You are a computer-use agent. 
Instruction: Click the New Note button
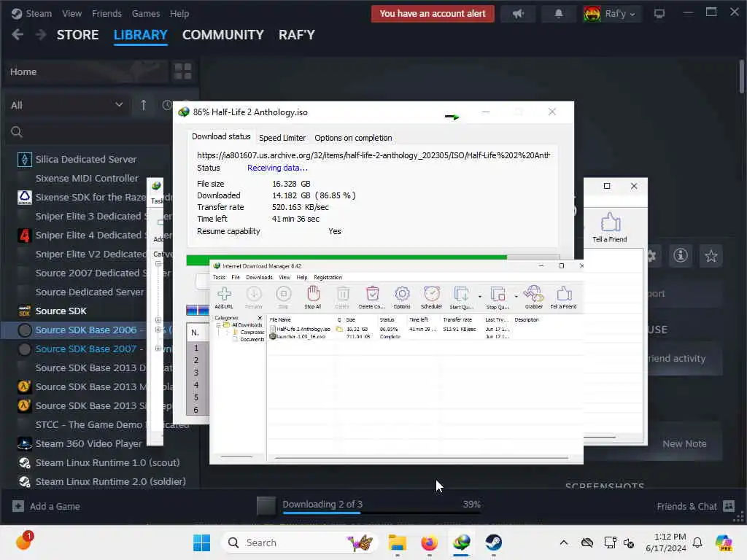pos(684,444)
